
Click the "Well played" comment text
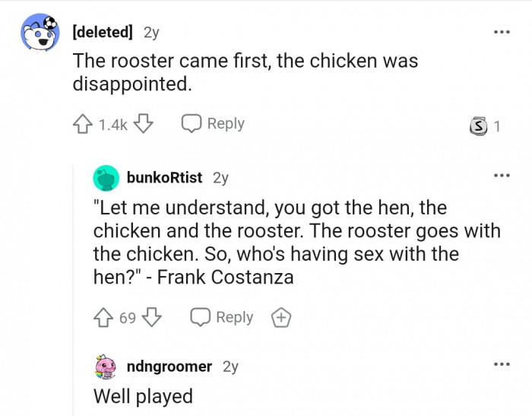tap(143, 396)
